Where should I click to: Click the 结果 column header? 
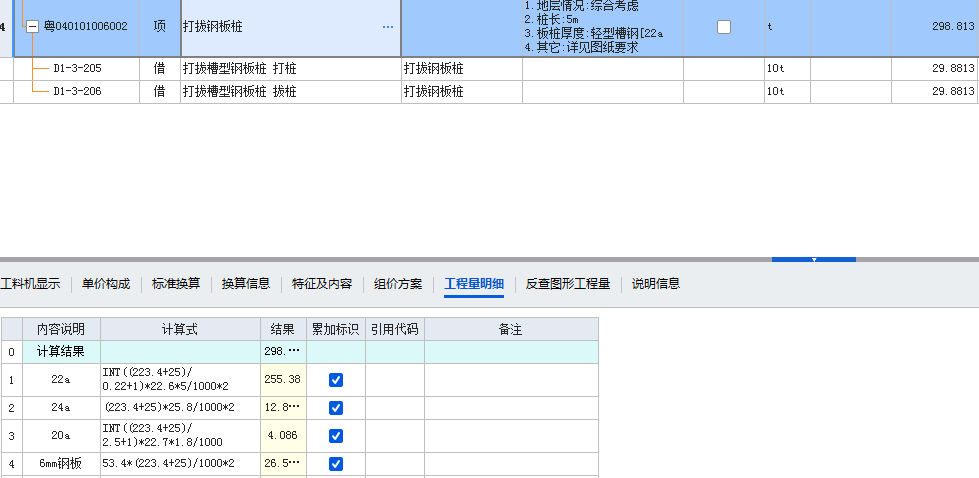point(283,329)
